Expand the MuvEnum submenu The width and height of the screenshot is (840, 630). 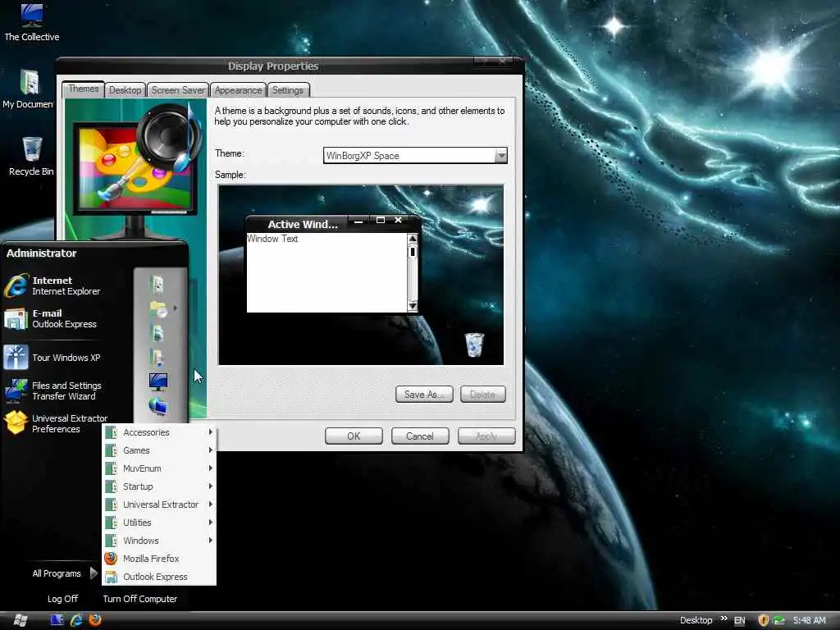tap(159, 468)
